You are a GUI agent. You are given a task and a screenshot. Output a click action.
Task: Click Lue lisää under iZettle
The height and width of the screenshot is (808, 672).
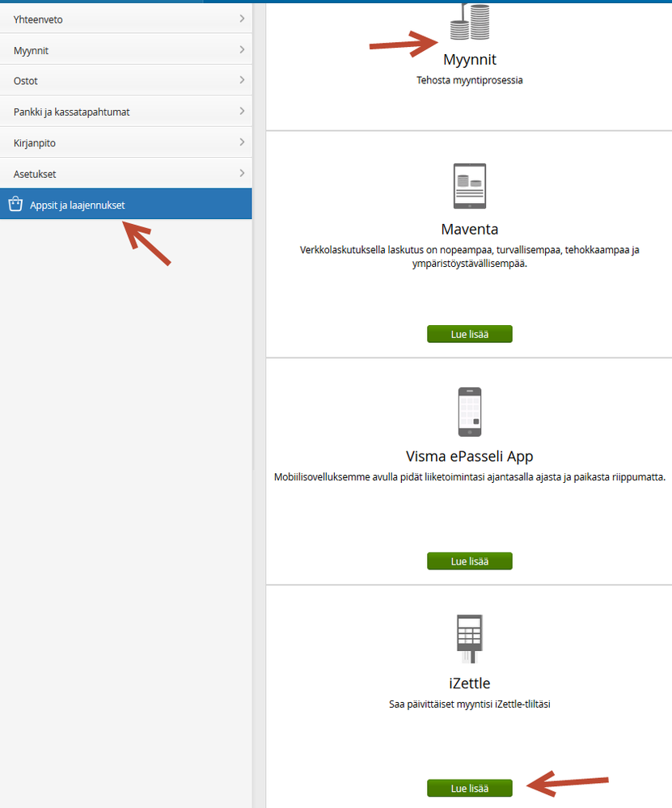470,789
